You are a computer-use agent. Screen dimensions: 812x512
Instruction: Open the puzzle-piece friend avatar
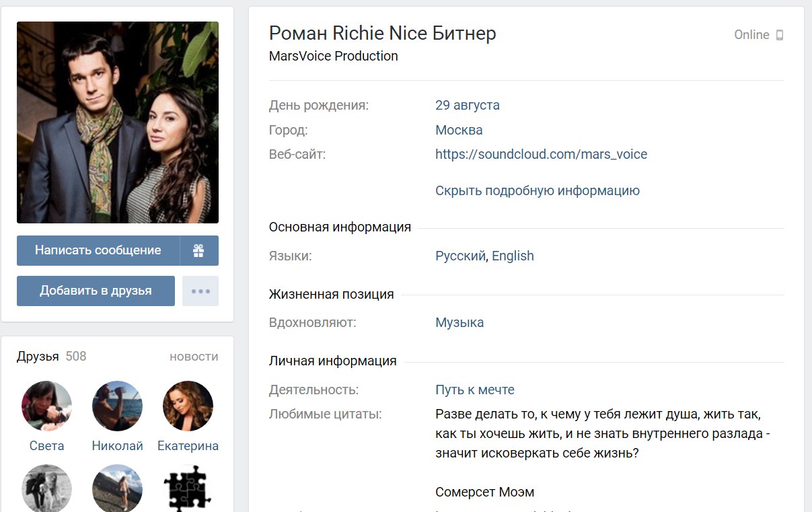tap(188, 488)
